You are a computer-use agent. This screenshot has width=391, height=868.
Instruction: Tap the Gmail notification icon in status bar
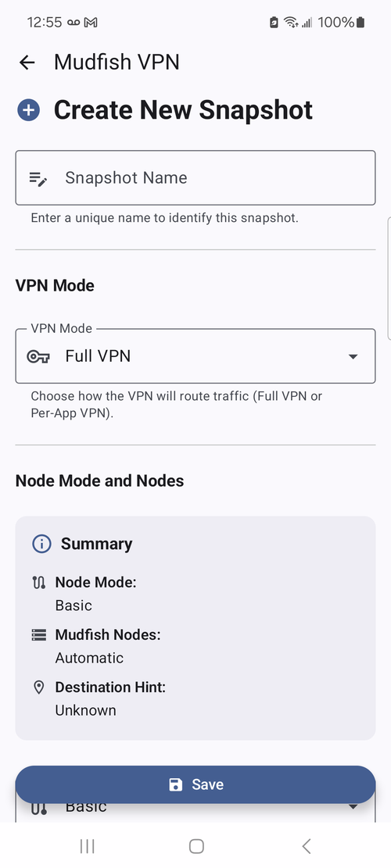click(91, 23)
